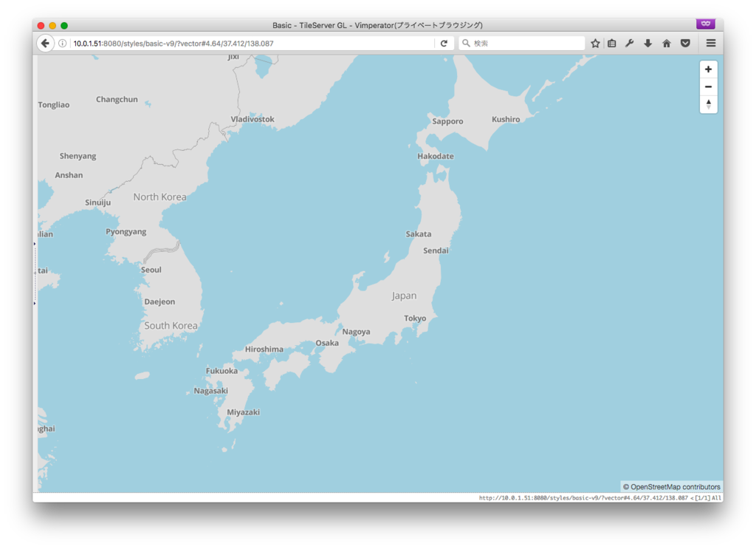
Task: Go to home page icon
Action: click(x=667, y=44)
